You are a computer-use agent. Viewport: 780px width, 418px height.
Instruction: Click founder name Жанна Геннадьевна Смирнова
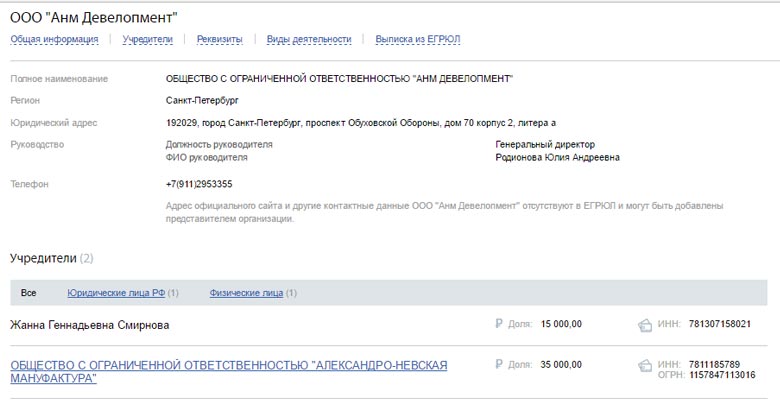90,325
